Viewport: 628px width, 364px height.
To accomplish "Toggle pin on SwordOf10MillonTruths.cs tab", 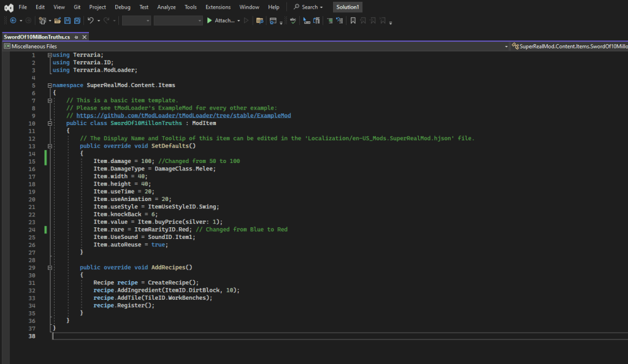I will coord(76,37).
